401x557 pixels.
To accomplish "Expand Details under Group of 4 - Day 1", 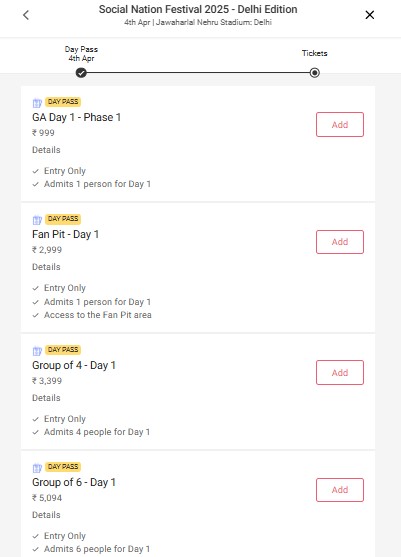I will tap(46, 398).
